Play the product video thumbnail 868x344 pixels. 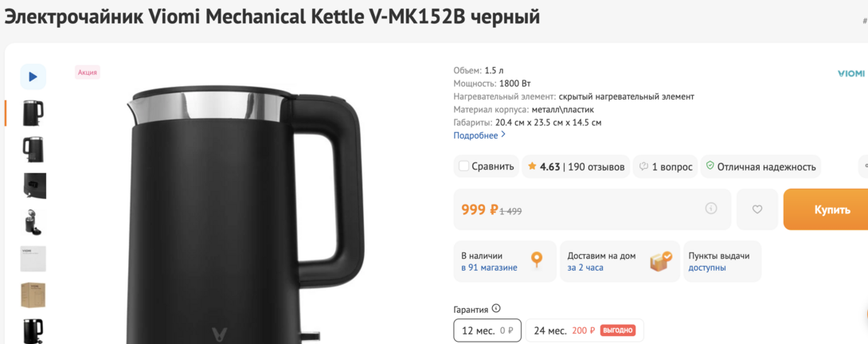tap(33, 77)
